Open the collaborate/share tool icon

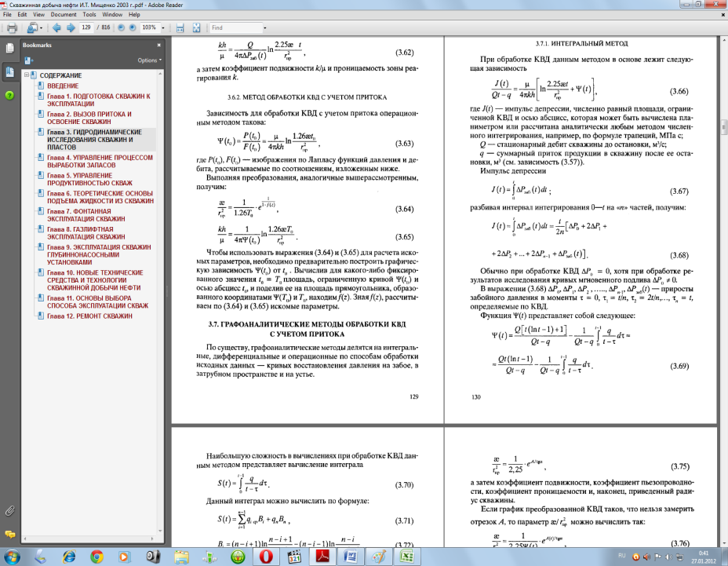click(x=32, y=28)
